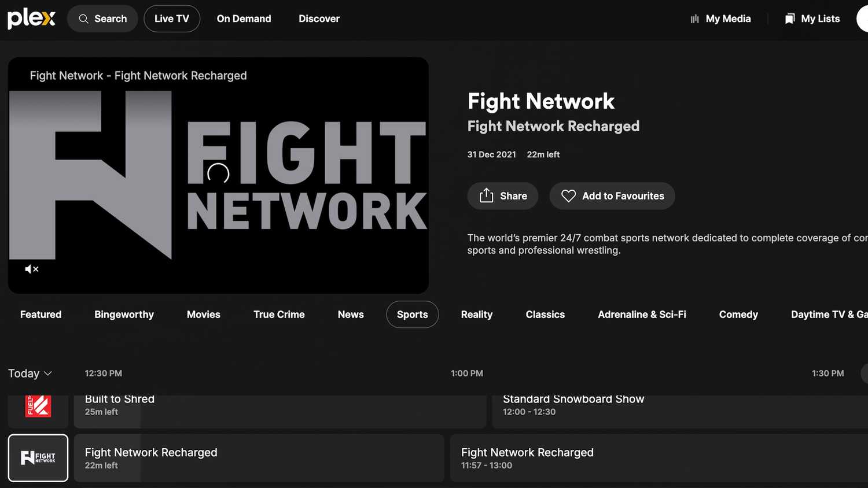The width and height of the screenshot is (868, 488).
Task: Select the Featured category
Action: pos(41,315)
